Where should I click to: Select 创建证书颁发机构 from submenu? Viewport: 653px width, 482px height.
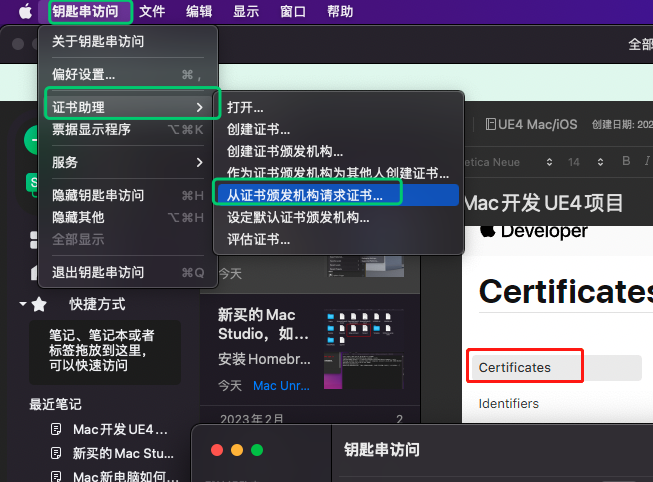coord(285,151)
